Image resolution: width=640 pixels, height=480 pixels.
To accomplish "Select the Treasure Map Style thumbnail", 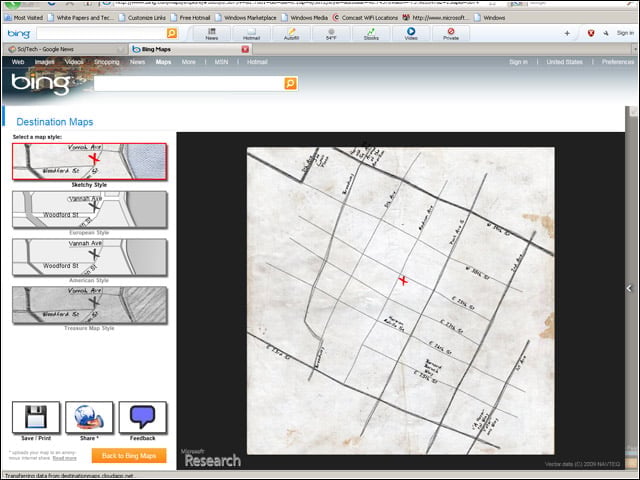I will (89, 305).
